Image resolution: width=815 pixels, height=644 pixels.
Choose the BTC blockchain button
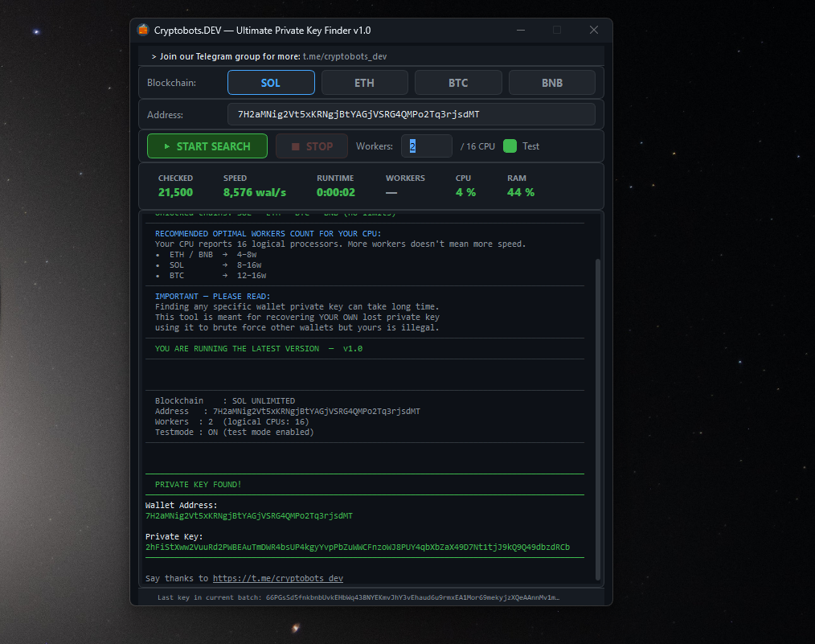tap(458, 83)
